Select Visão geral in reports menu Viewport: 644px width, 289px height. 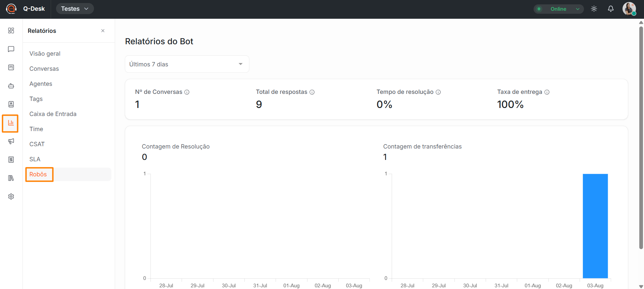[x=45, y=54]
